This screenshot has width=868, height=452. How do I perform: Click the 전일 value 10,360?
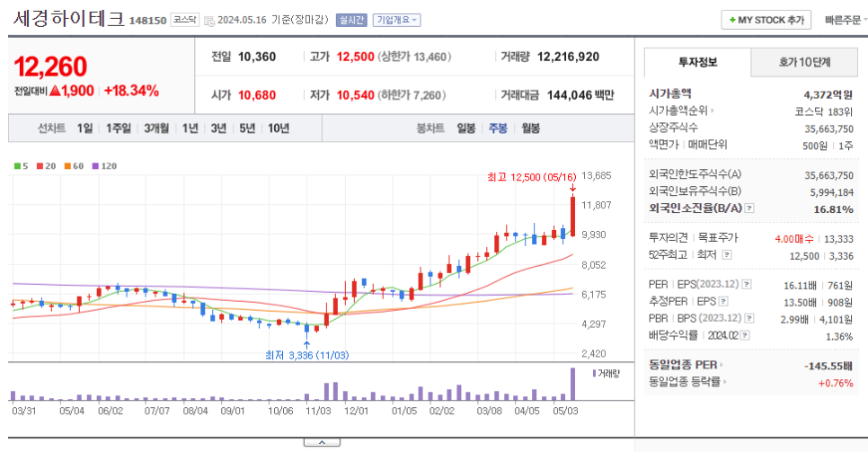click(257, 57)
